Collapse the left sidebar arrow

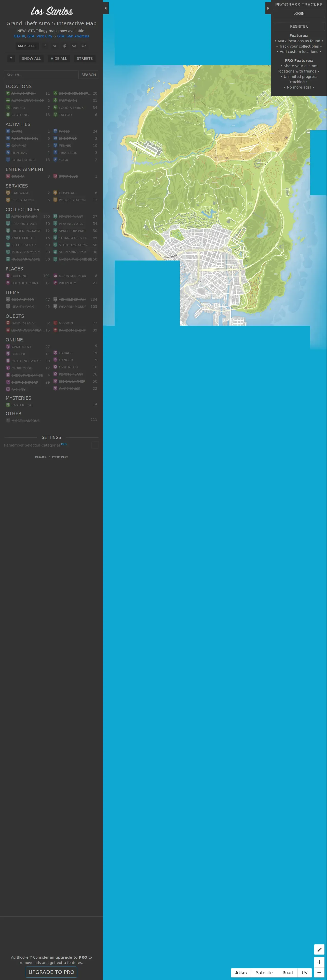coord(106,8)
